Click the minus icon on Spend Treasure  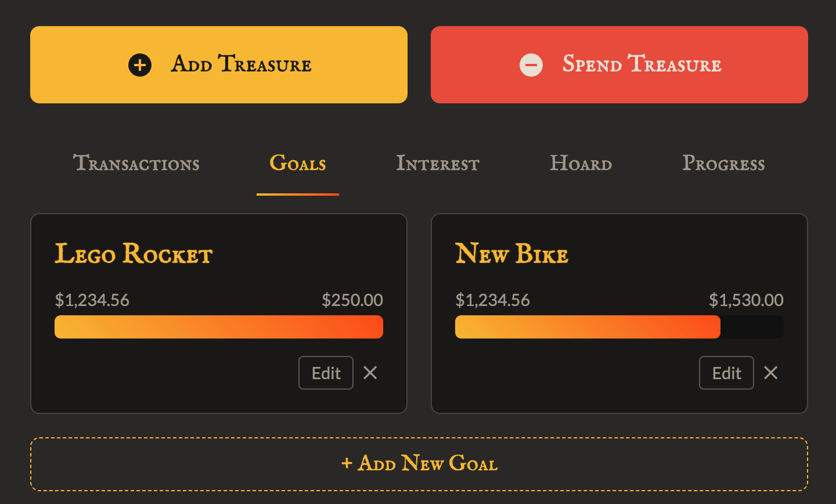coord(531,65)
